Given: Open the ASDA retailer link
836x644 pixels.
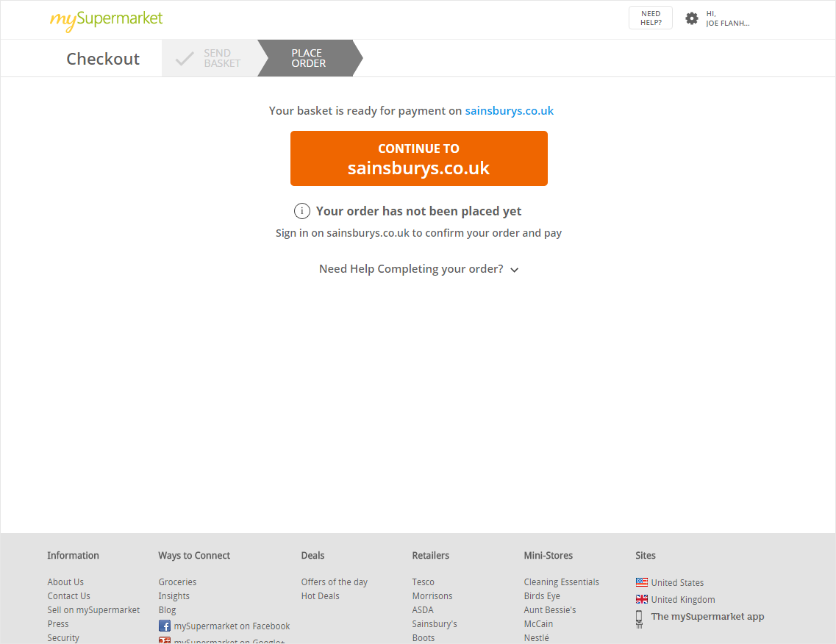Looking at the screenshot, I should 423,610.
